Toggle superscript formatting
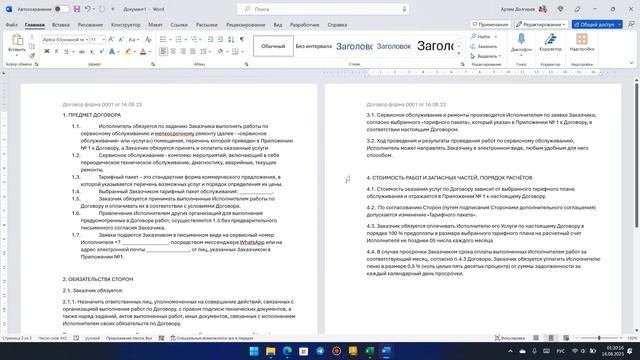The width and height of the screenshot is (640, 360). tap(102, 51)
